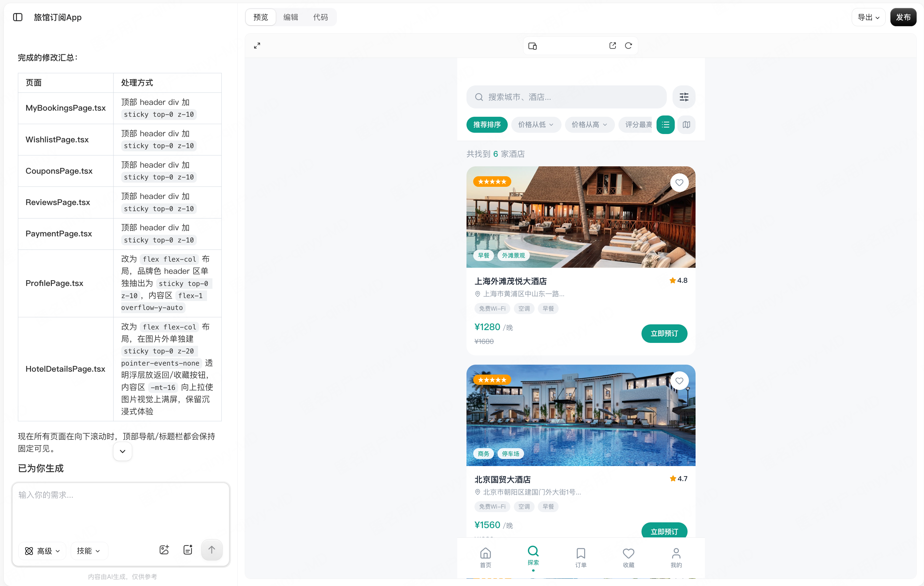Click the 外滩景观 tag on Shanghai hotel

coord(514,256)
